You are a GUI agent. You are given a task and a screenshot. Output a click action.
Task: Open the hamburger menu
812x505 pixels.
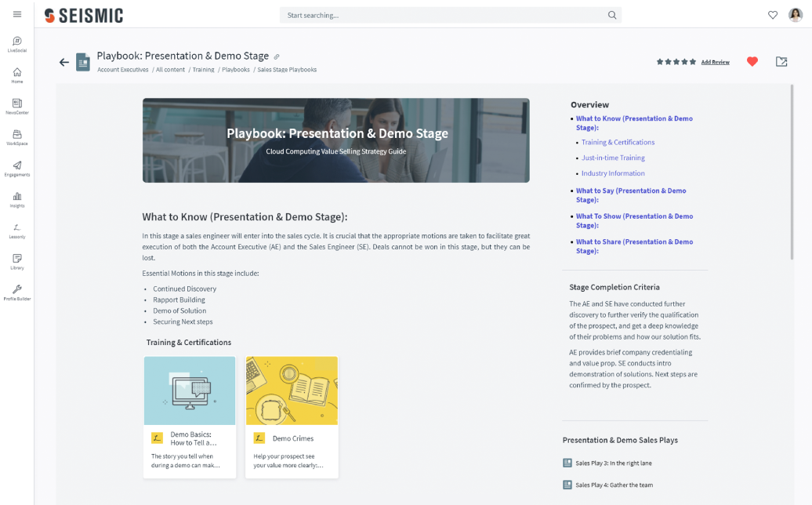point(17,14)
